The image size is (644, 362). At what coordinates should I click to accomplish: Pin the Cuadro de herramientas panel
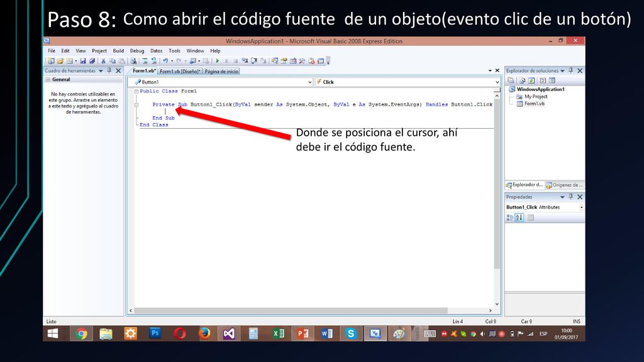(109, 70)
